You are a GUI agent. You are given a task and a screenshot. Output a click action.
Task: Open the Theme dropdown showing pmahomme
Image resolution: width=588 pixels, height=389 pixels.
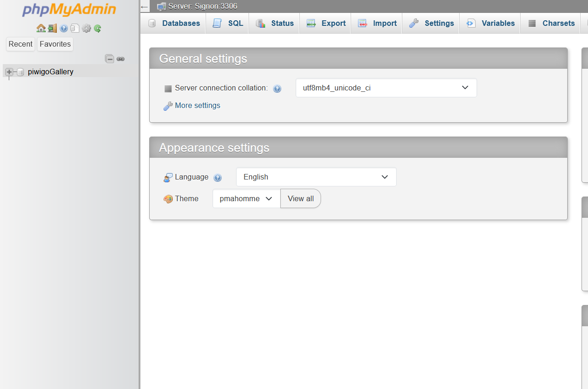(247, 198)
